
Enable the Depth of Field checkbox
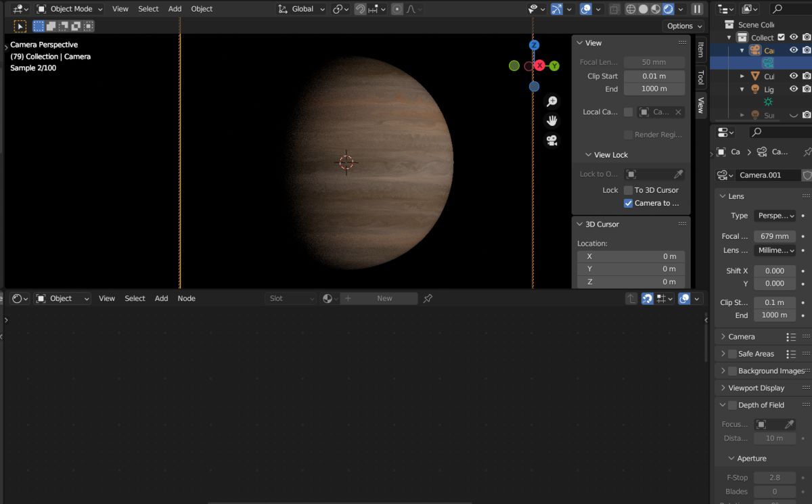tap(732, 405)
